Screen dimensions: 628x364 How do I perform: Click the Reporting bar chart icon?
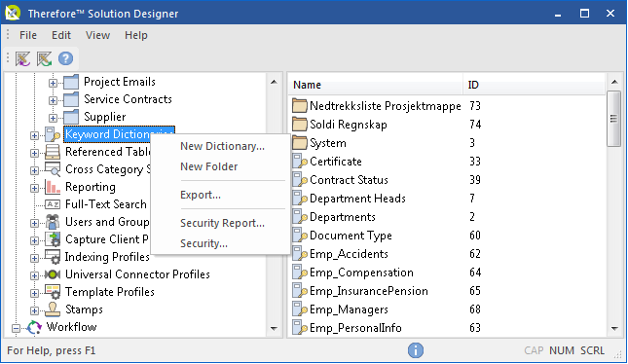tap(53, 187)
